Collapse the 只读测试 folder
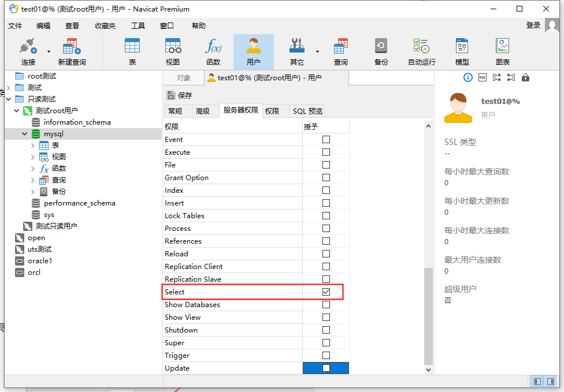564x392 pixels. [x=9, y=99]
